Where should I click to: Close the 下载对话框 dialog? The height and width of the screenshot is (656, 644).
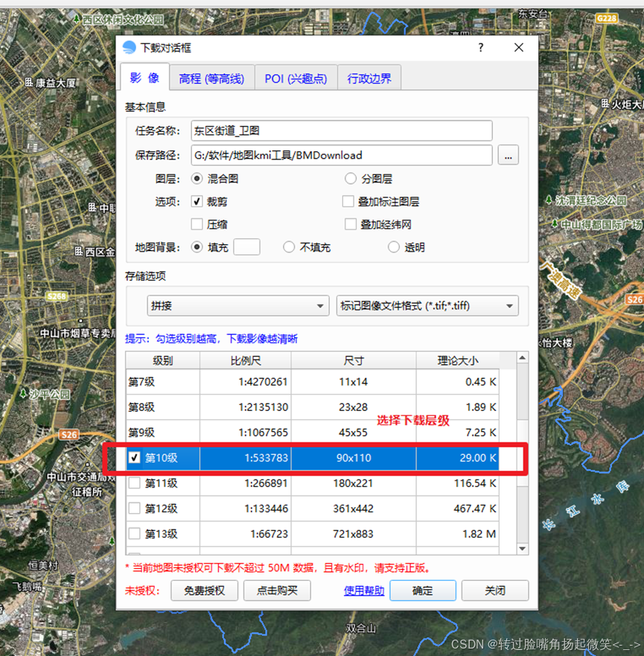(x=518, y=48)
